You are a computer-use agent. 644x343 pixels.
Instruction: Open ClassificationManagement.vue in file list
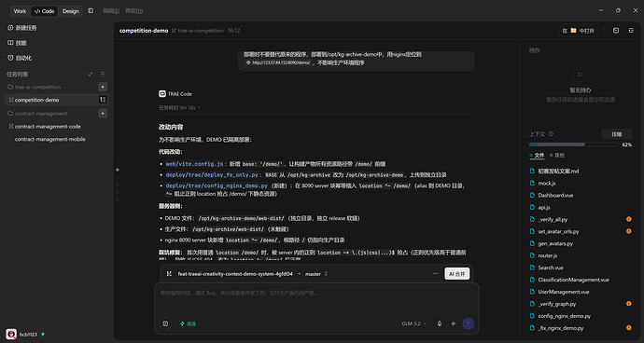coord(573,280)
